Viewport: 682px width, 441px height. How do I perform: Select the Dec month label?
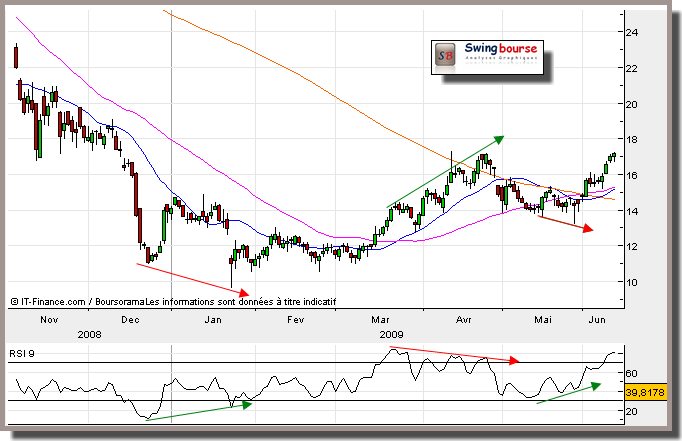[130, 320]
